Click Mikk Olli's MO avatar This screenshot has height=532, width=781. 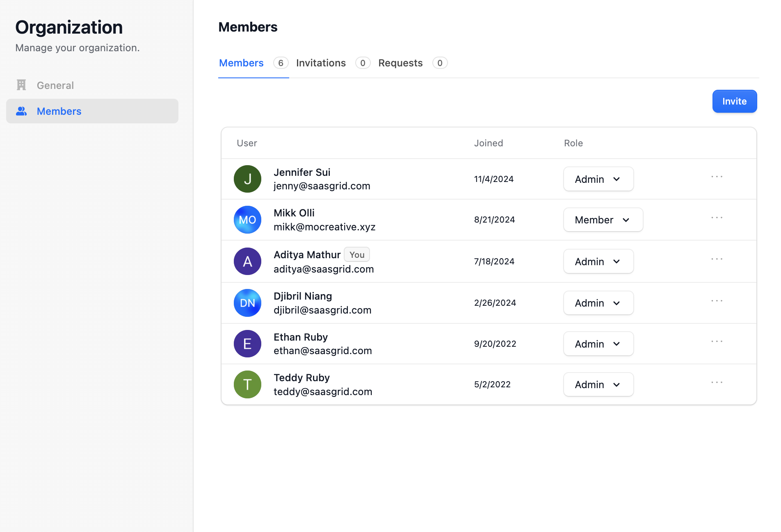tap(247, 220)
